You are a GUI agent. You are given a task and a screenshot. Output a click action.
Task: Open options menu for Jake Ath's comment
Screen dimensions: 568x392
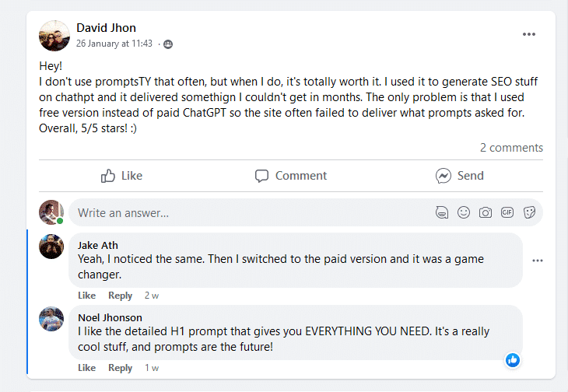[x=538, y=261]
